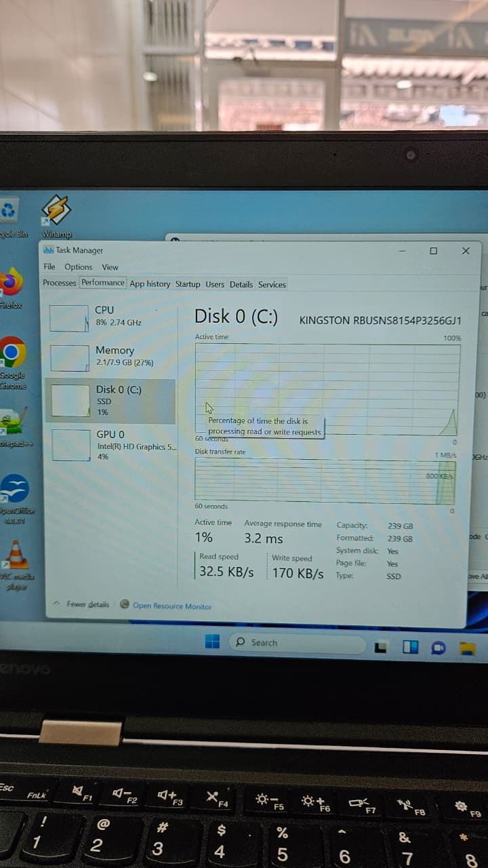This screenshot has width=488, height=868.
Task: Minimize the Task Manager window
Action: click(403, 251)
